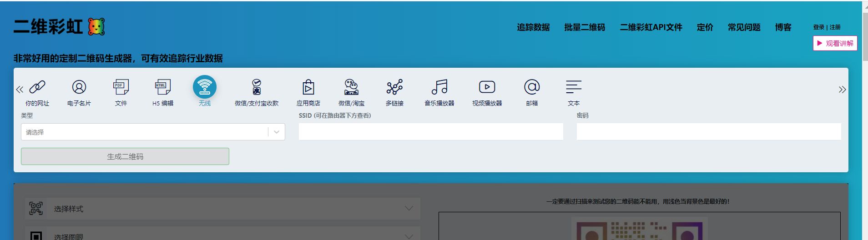Viewport: 868px width, 240px height.
Task: Select the 微信/支付宝收款 payment icon
Action: click(x=257, y=87)
